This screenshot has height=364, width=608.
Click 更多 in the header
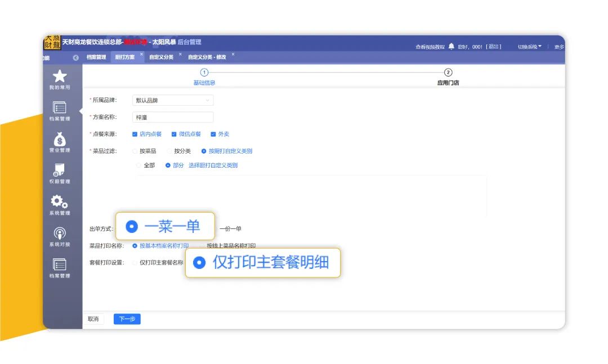(x=559, y=47)
